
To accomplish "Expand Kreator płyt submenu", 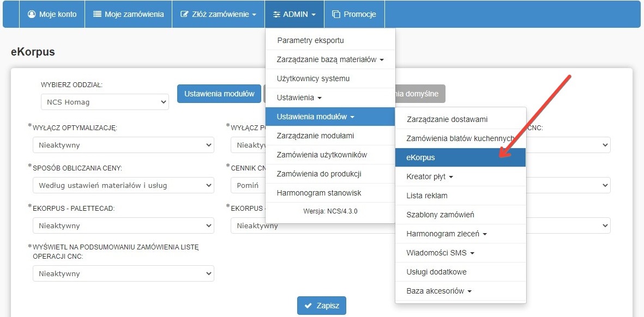I will click(x=430, y=176).
